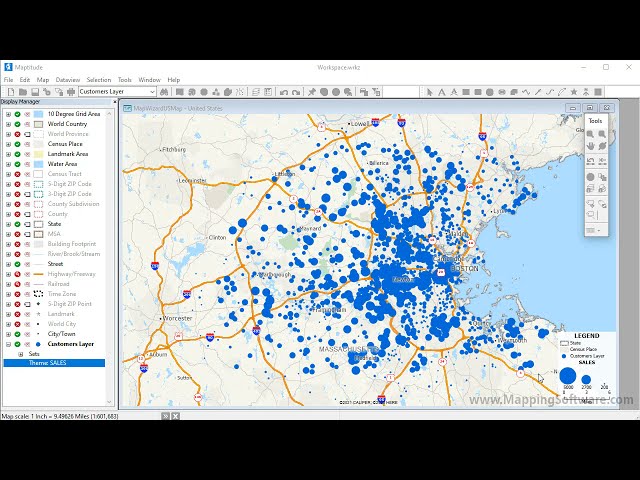Click the binoculars Find icon

tap(164, 92)
